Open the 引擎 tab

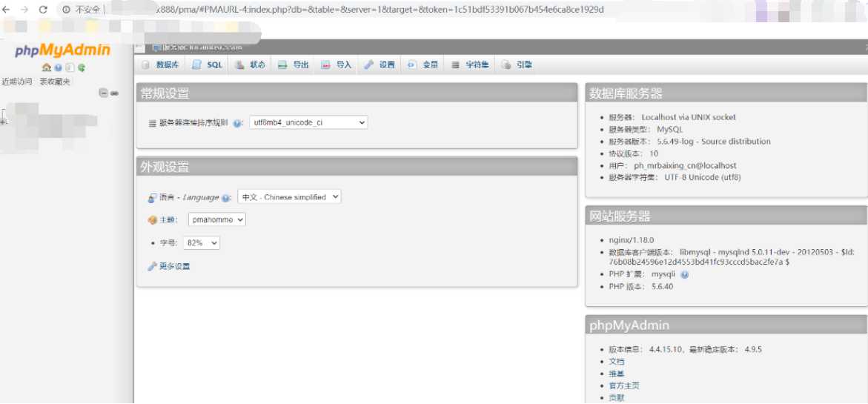click(517, 64)
